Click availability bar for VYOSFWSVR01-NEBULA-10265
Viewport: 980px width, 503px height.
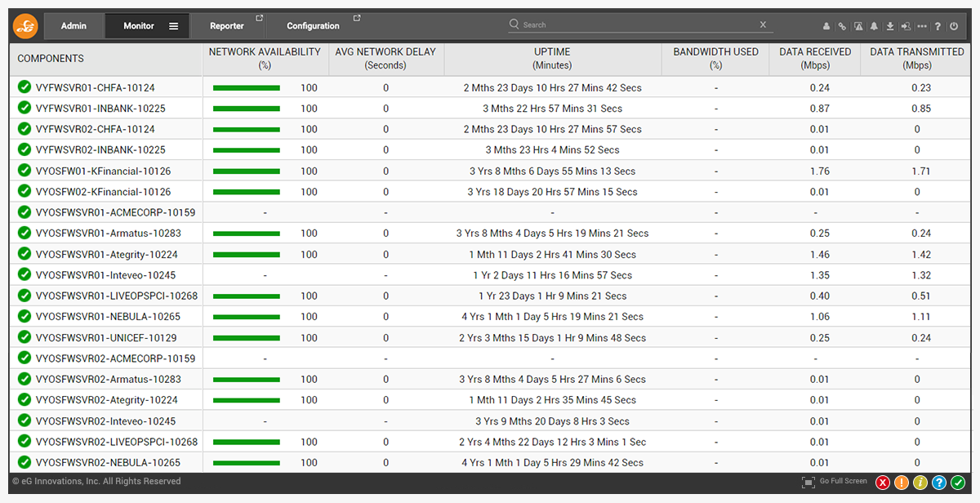(x=247, y=317)
